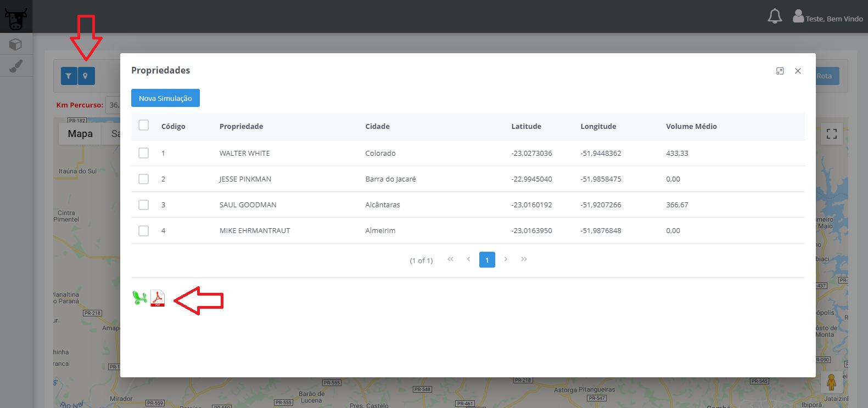Tick the select-all header checkbox
The width and height of the screenshot is (868, 408).
tap(144, 125)
